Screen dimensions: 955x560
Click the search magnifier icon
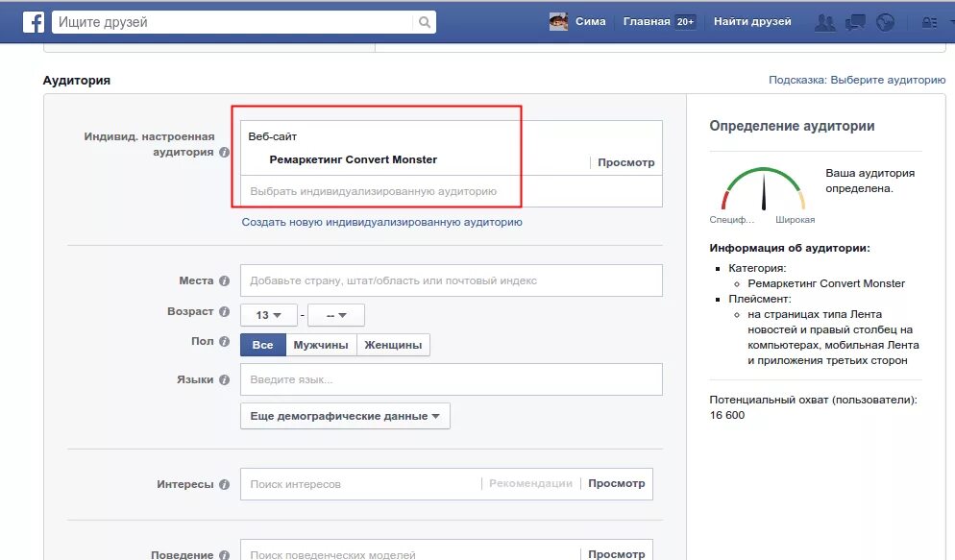(425, 22)
